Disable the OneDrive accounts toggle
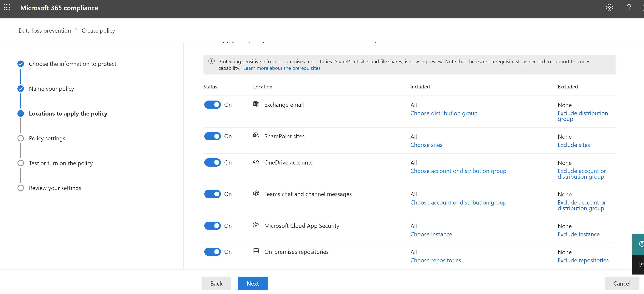Image resolution: width=644 pixels, height=294 pixels. [212, 162]
